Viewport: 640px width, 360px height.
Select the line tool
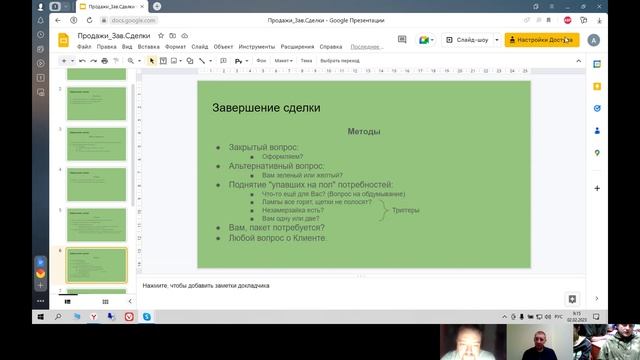pos(202,61)
